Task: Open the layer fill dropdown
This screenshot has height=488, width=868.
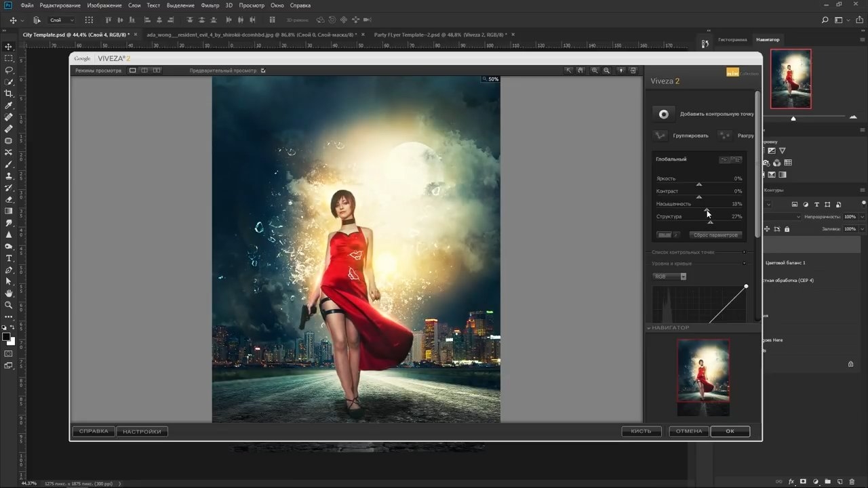Action: pos(862,229)
